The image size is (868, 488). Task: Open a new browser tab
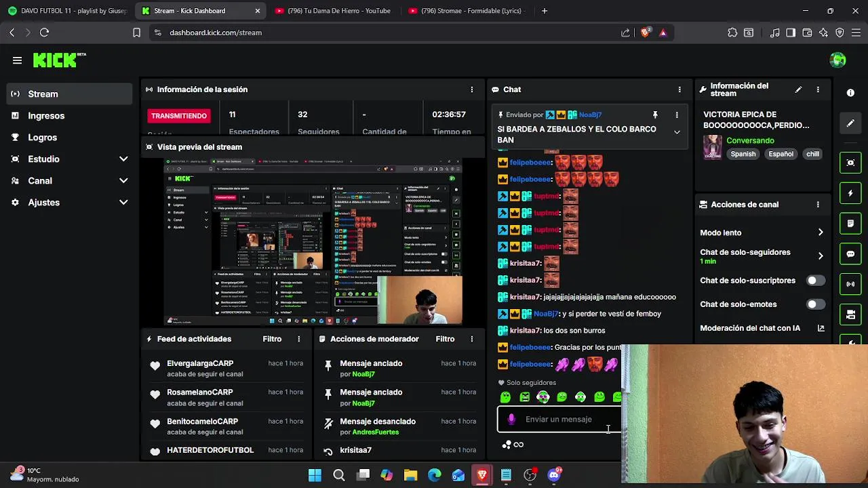coord(545,11)
